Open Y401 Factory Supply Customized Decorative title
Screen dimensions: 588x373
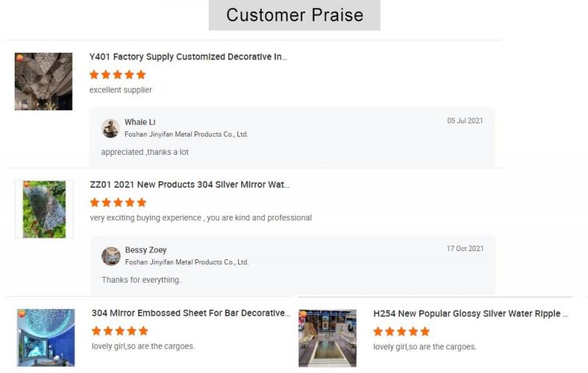click(188, 57)
